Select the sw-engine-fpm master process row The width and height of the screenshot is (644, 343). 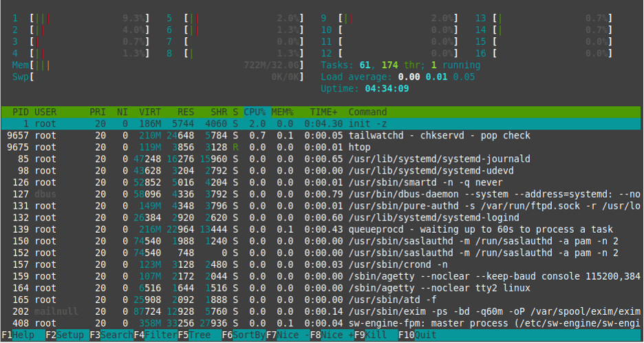321,323
